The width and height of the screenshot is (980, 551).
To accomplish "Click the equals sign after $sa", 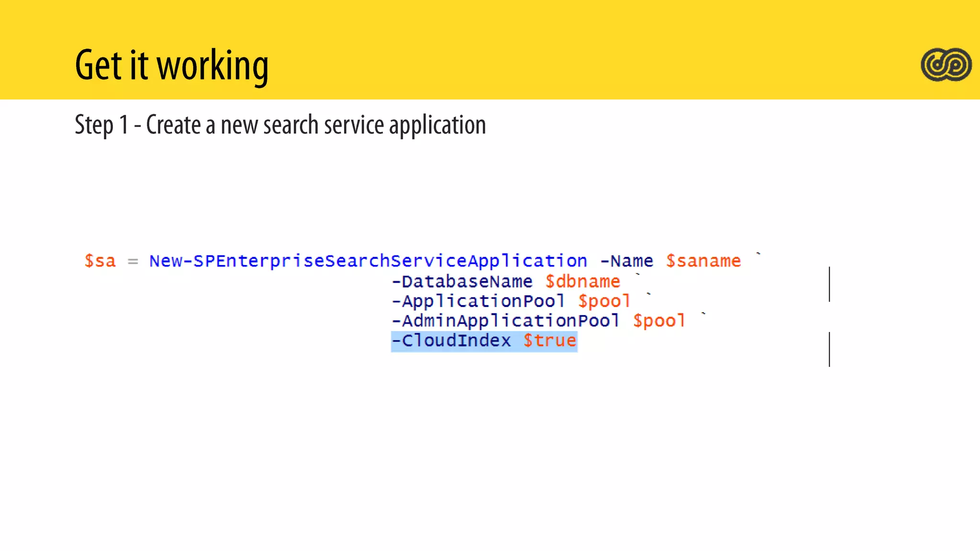I will coord(133,262).
